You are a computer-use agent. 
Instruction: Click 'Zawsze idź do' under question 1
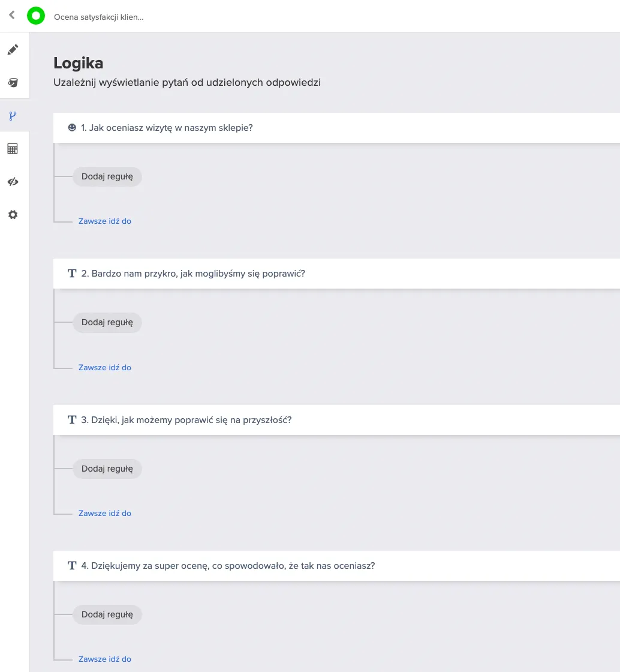105,221
